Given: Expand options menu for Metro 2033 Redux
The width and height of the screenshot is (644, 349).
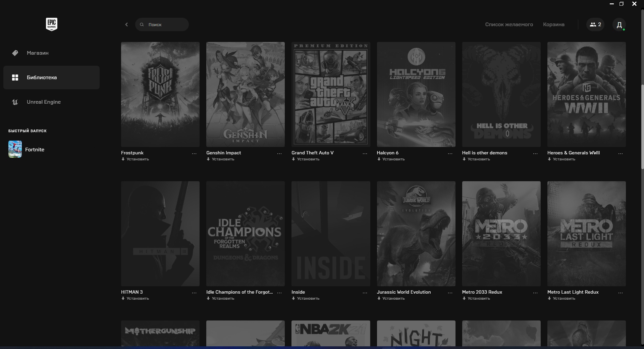Looking at the screenshot, I should pyautogui.click(x=535, y=293).
